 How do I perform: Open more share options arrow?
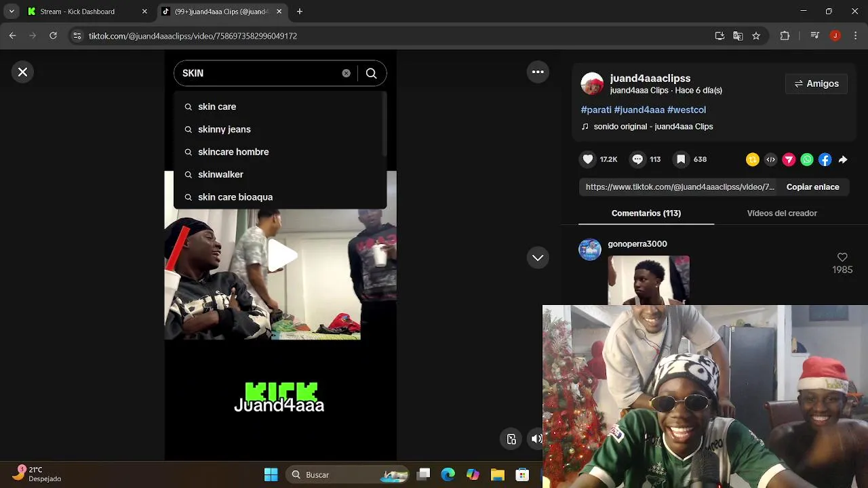point(843,159)
